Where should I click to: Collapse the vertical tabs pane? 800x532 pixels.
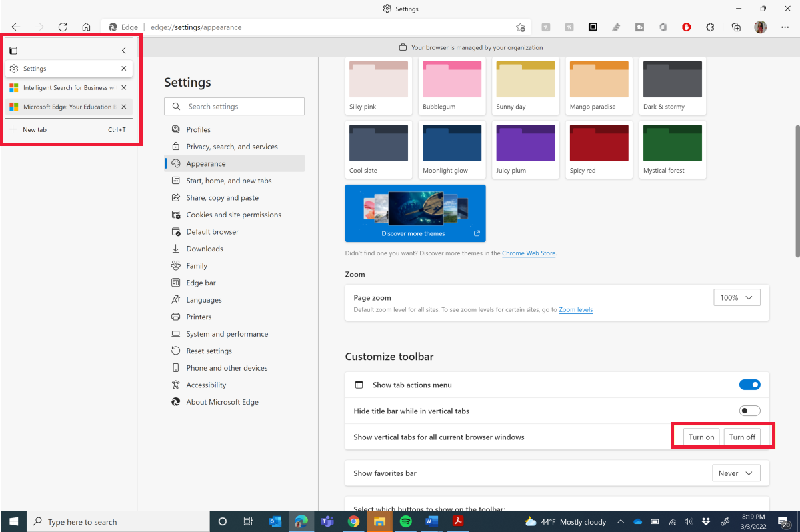pyautogui.click(x=123, y=50)
